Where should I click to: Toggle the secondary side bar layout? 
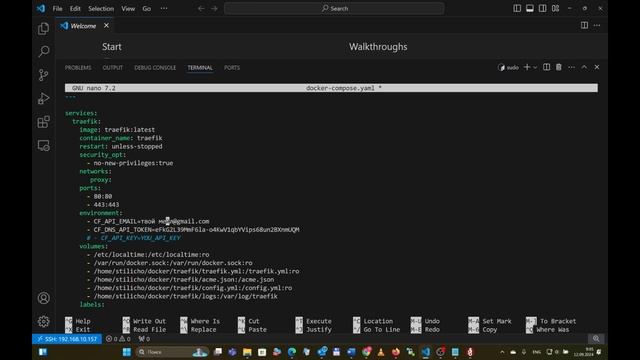coord(542,9)
